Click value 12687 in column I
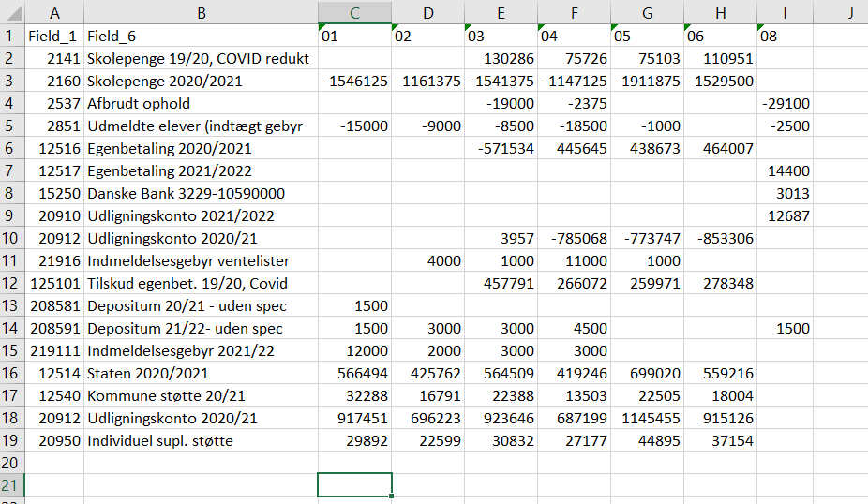This screenshot has height=504, width=868. tap(785, 215)
